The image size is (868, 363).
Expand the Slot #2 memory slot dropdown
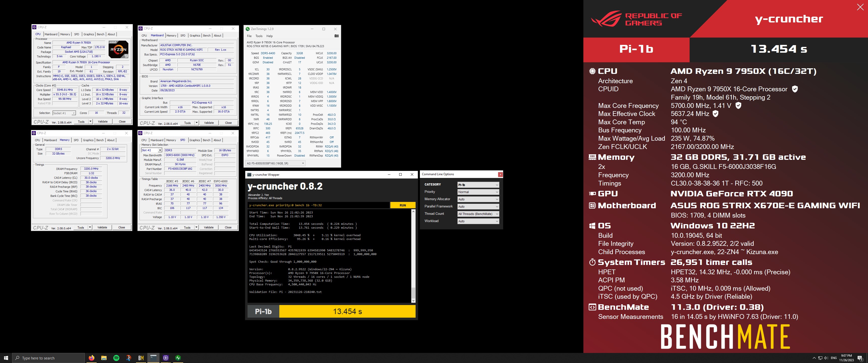click(x=160, y=150)
